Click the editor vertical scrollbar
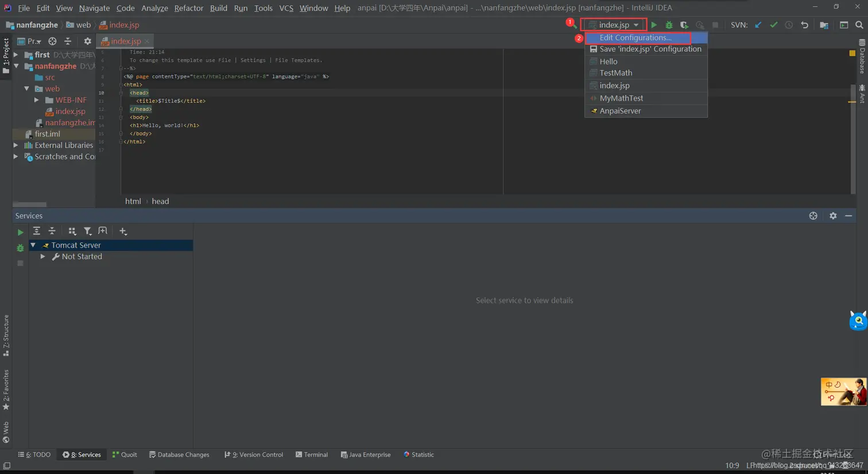The width and height of the screenshot is (868, 474). tap(853, 138)
